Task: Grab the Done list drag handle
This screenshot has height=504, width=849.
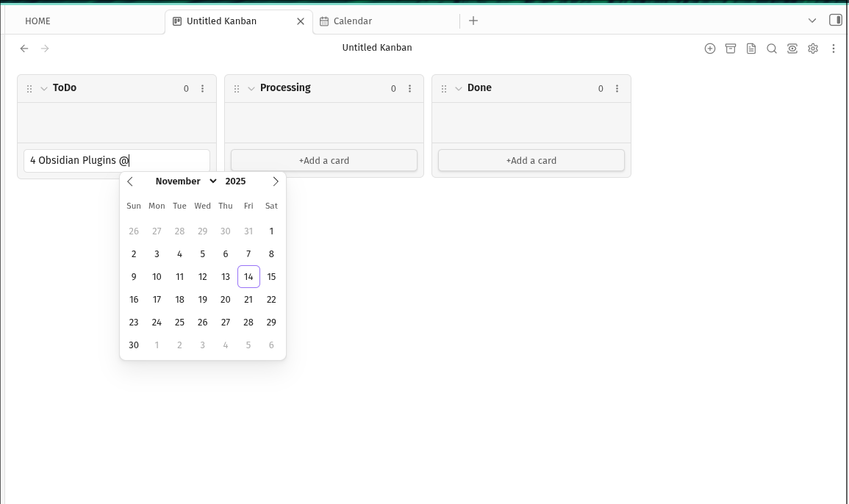Action: (x=444, y=89)
